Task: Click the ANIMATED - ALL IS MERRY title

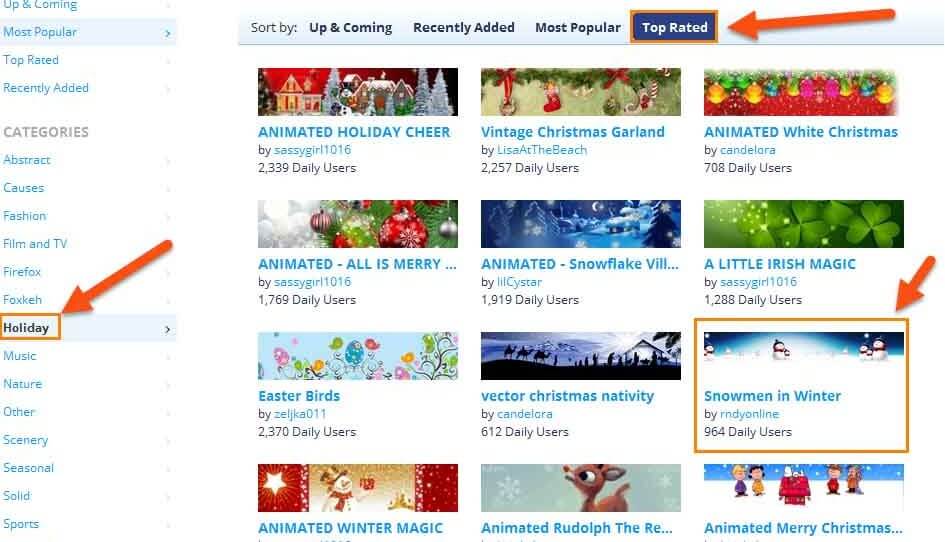Action: tap(357, 264)
